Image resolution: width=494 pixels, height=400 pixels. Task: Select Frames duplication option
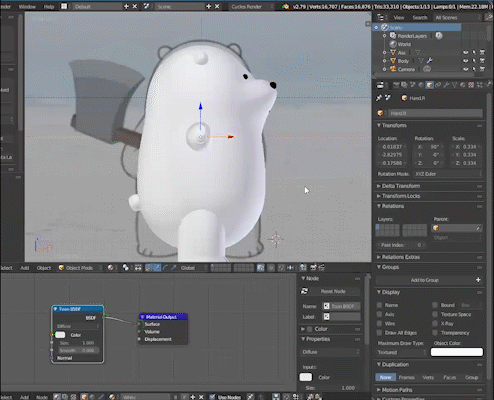[406, 377]
